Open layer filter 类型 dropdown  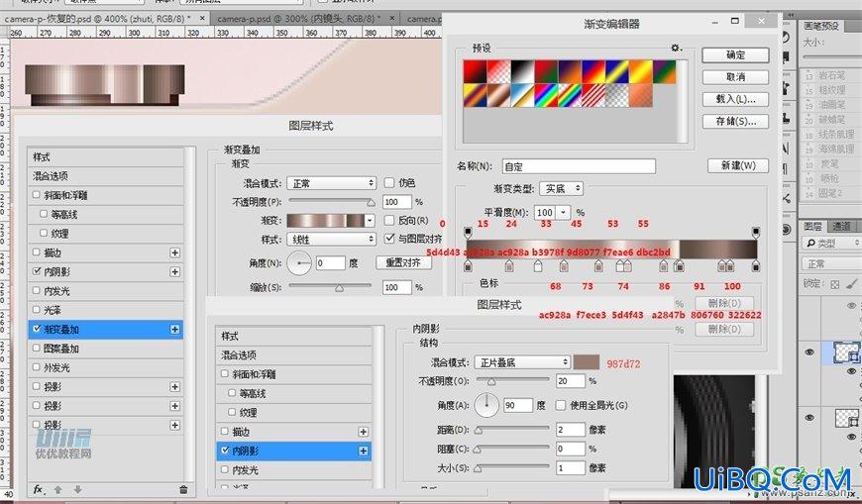(833, 243)
